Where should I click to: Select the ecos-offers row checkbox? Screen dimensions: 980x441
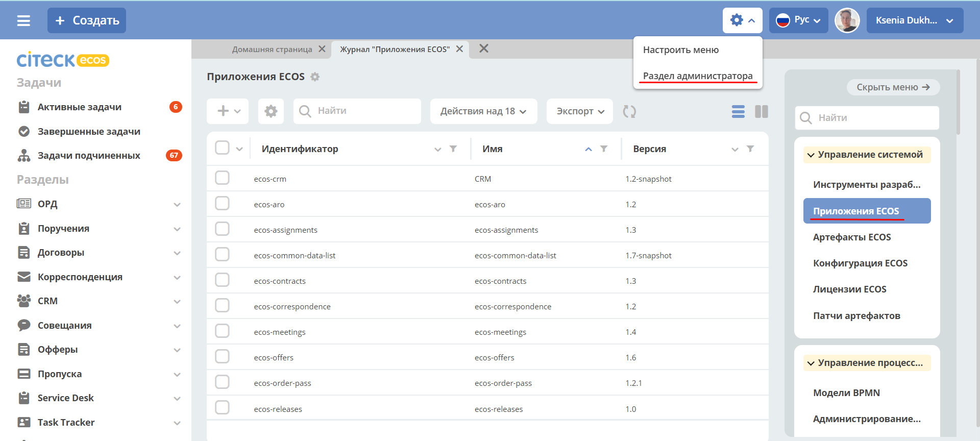tap(223, 356)
